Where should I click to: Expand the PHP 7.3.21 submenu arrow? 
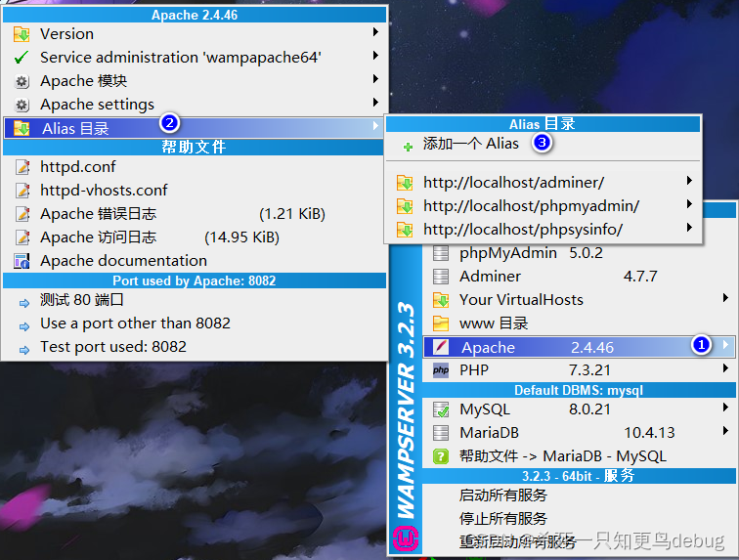point(725,368)
